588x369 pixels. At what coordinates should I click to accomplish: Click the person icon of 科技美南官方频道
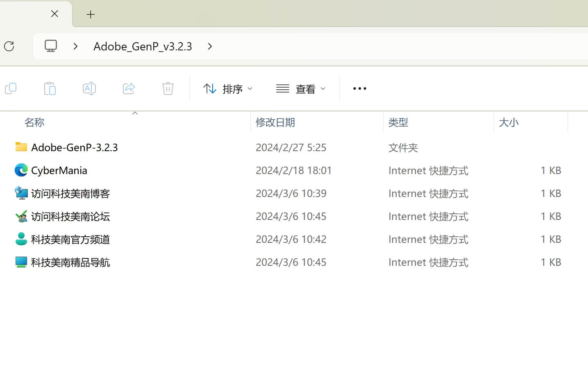pyautogui.click(x=21, y=239)
